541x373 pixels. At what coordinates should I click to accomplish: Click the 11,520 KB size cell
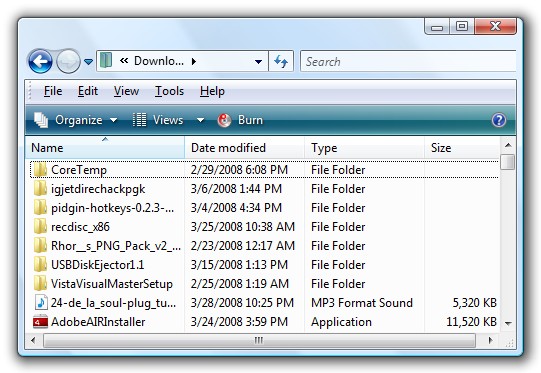[471, 322]
